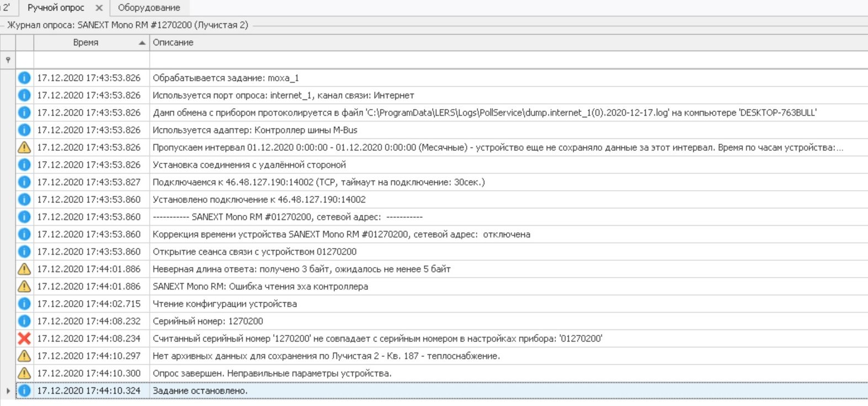This screenshot has width=868, height=406.
Task: Click info icon for 'Установлено подключение' row
Action: [x=24, y=199]
